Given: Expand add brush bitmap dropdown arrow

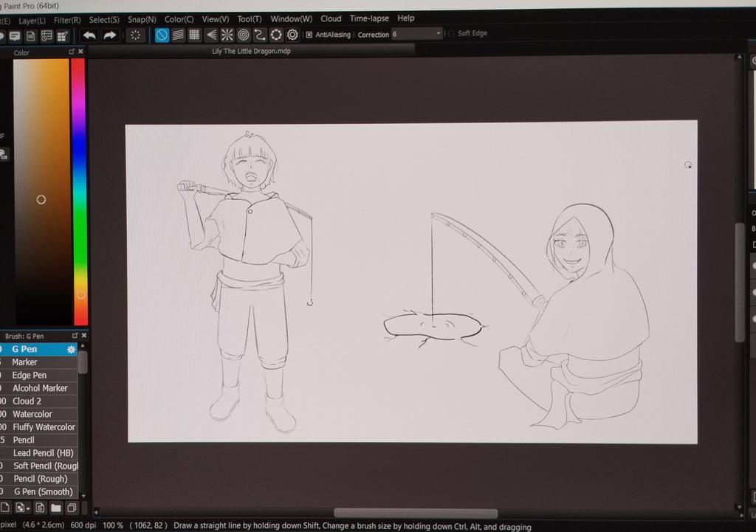Looking at the screenshot, I should pyautogui.click(x=28, y=508).
